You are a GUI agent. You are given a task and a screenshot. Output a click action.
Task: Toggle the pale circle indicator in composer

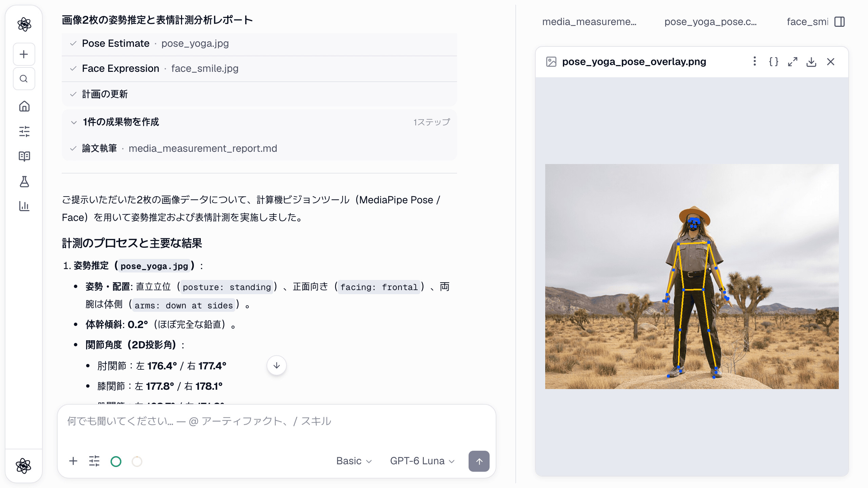[137, 461]
